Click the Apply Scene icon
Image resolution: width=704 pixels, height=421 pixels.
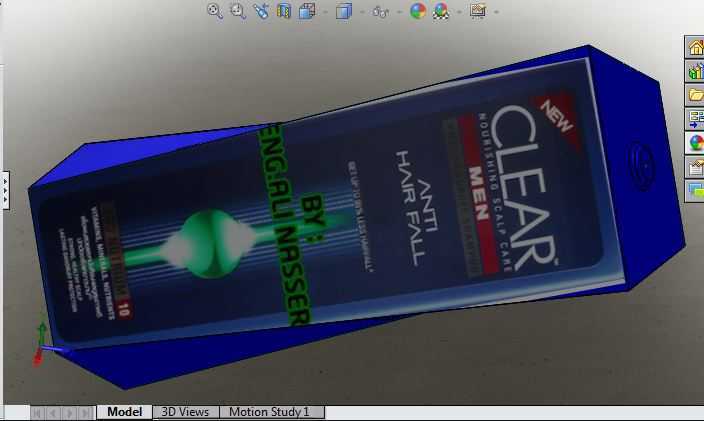point(441,11)
